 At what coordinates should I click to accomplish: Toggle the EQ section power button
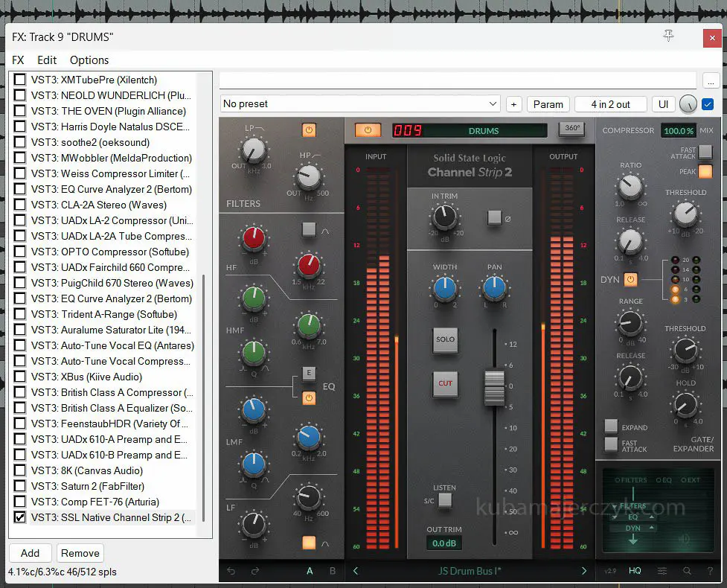[309, 398]
